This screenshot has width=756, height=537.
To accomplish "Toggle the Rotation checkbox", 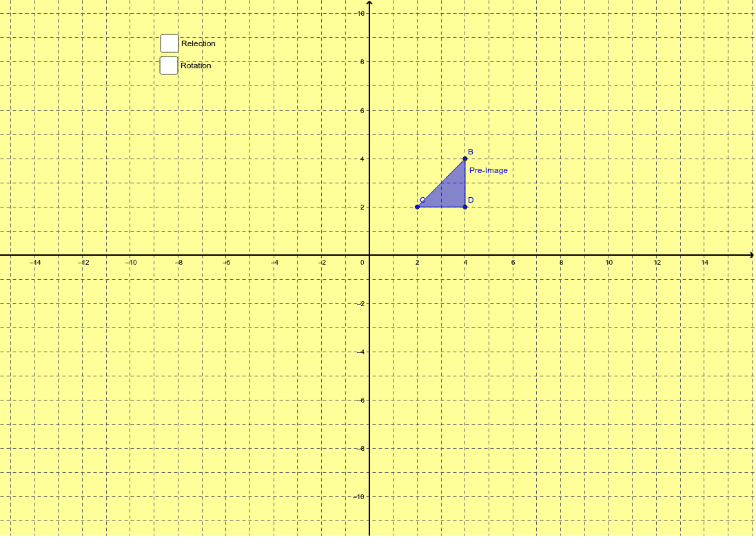I will pyautogui.click(x=169, y=65).
